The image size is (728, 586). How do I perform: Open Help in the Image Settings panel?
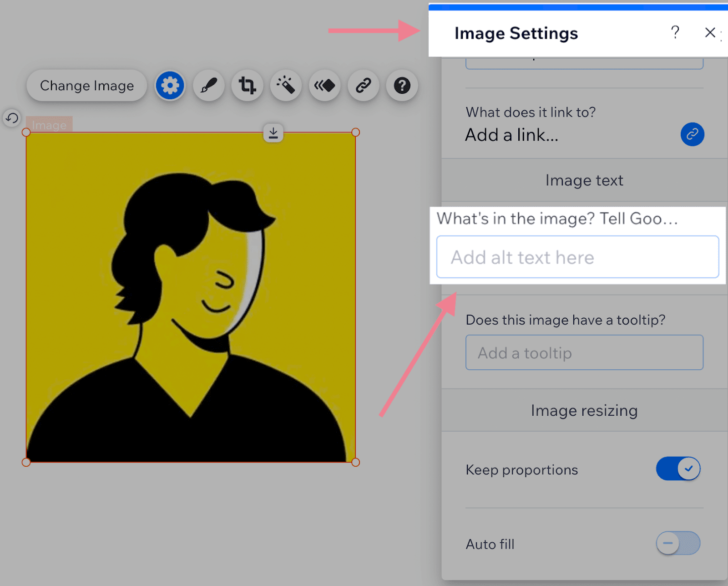click(x=675, y=33)
